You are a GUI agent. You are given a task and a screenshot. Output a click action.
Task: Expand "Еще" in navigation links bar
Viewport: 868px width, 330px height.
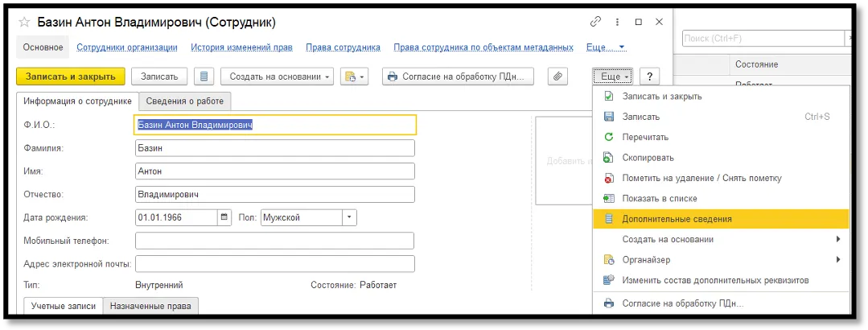pos(606,47)
